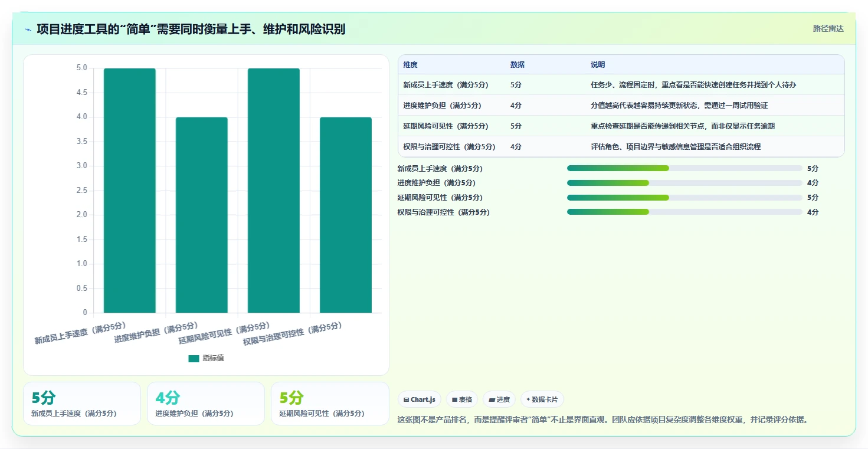Click the 权限与治理可控性 progress bar

(684, 212)
